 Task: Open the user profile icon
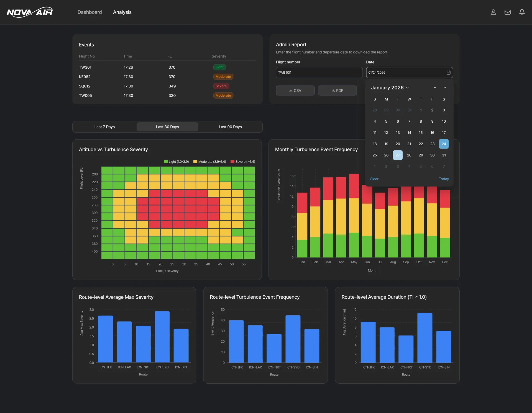tap(493, 12)
